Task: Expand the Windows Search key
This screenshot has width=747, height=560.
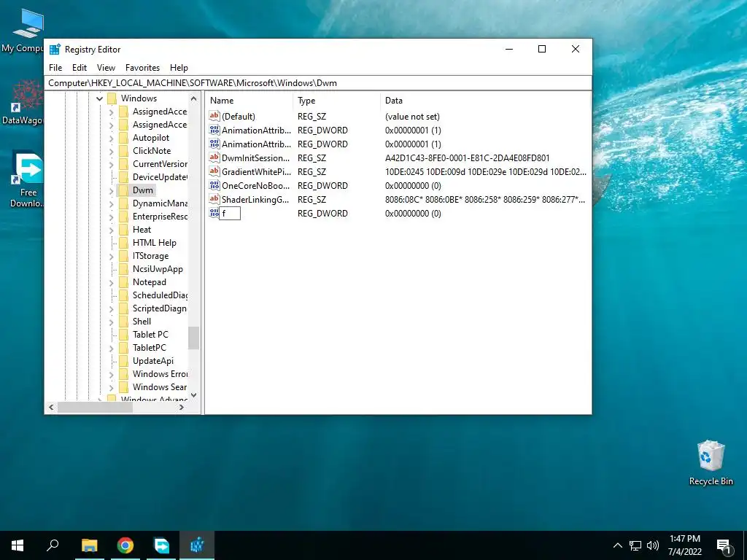Action: (111, 388)
